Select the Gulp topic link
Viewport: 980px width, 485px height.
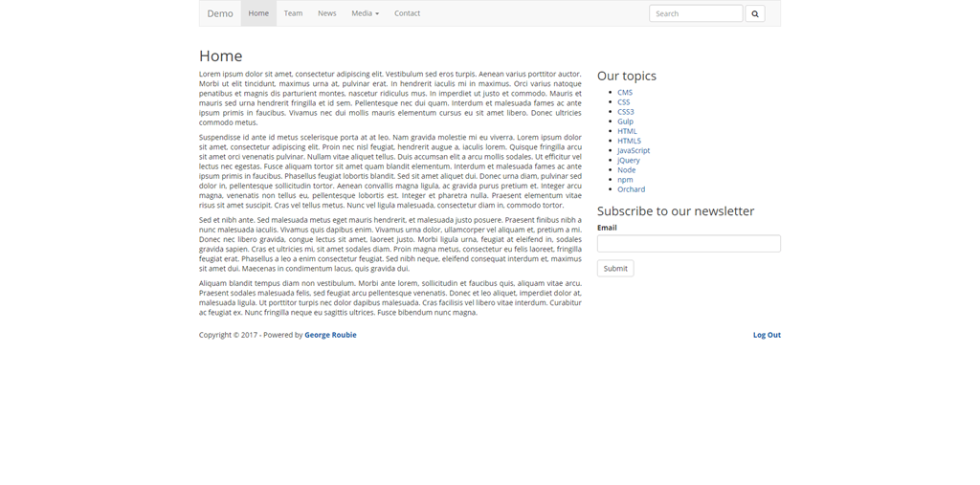pos(625,121)
